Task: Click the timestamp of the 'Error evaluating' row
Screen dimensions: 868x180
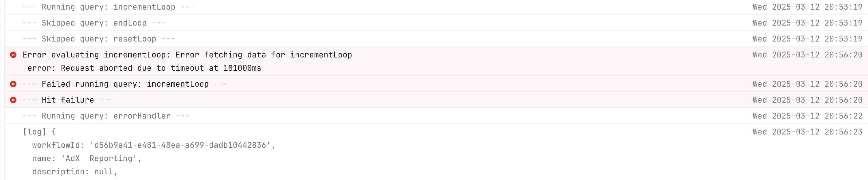Action: coord(808,55)
